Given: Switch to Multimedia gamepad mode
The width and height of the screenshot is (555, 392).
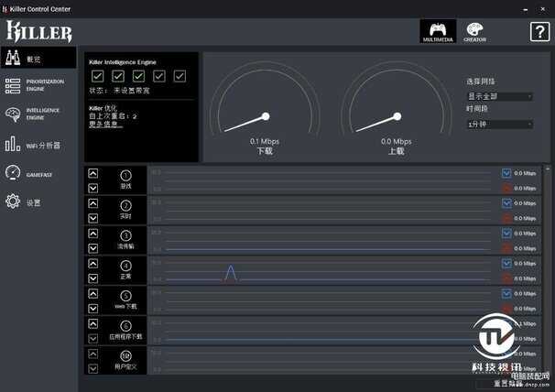Looking at the screenshot, I should tap(438, 31).
